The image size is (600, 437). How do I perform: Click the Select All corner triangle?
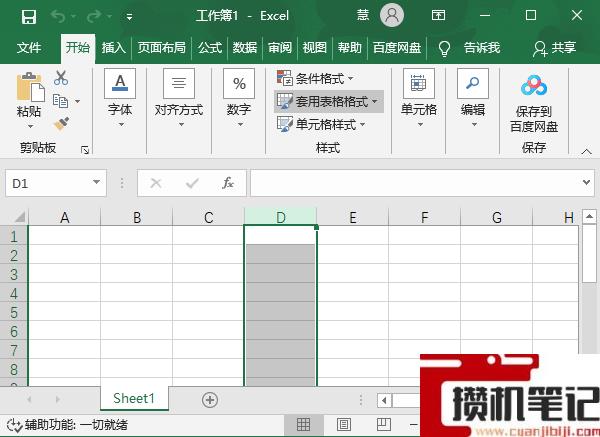(20, 217)
